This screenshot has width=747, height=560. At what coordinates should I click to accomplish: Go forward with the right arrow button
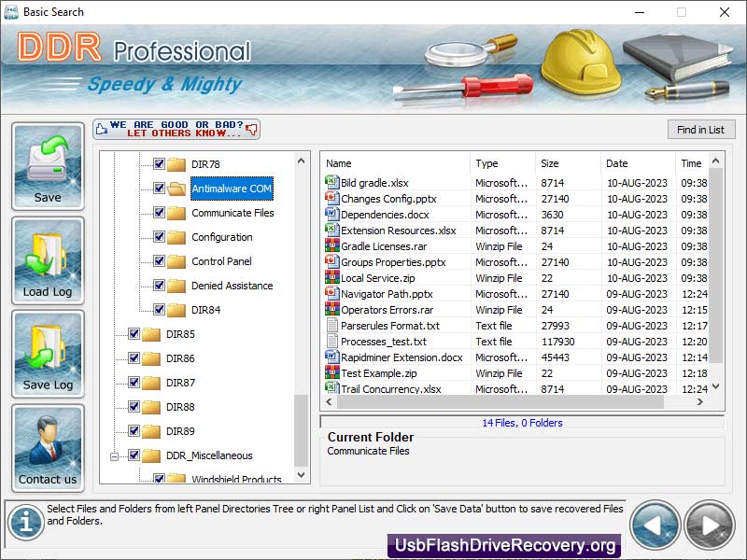710,525
